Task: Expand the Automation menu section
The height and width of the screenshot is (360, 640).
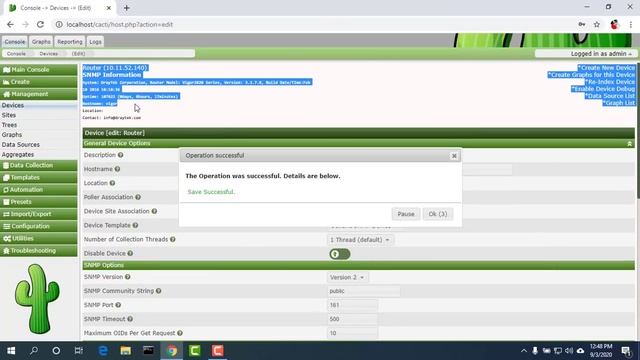Action: (39, 190)
